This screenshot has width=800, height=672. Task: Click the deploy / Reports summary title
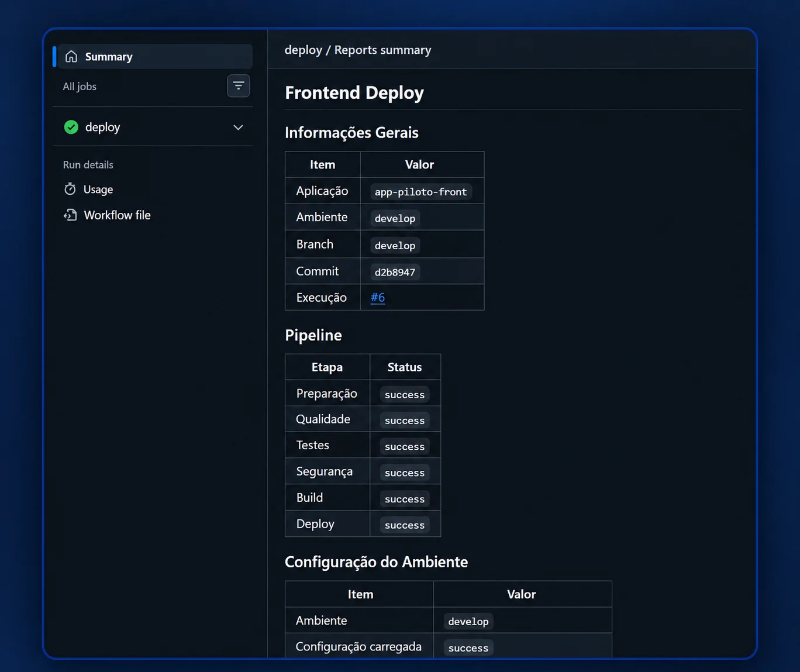(x=358, y=50)
